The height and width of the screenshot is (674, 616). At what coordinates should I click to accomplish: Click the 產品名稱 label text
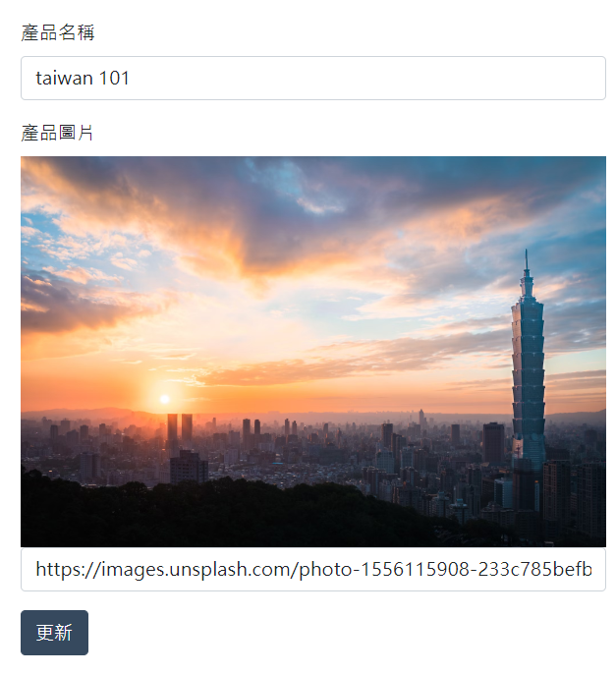[58, 32]
